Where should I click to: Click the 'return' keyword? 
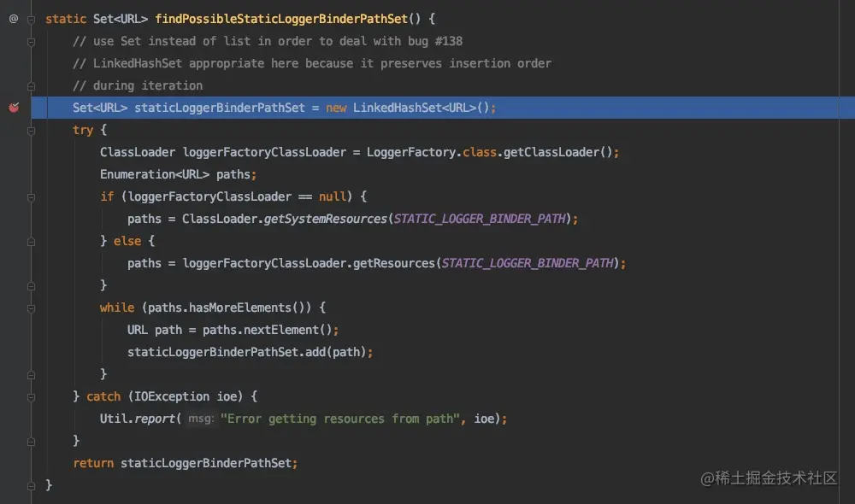93,463
